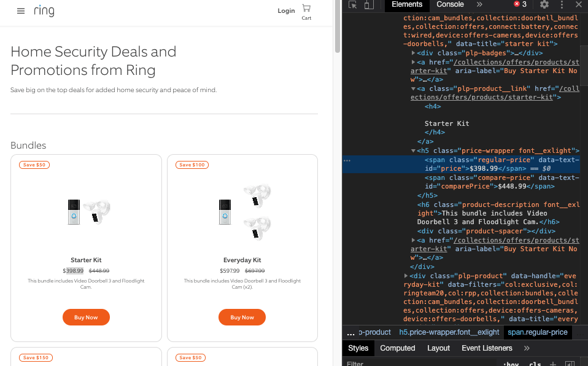
Task: Click the span.regular-price breadcrumb
Action: pyautogui.click(x=538, y=332)
